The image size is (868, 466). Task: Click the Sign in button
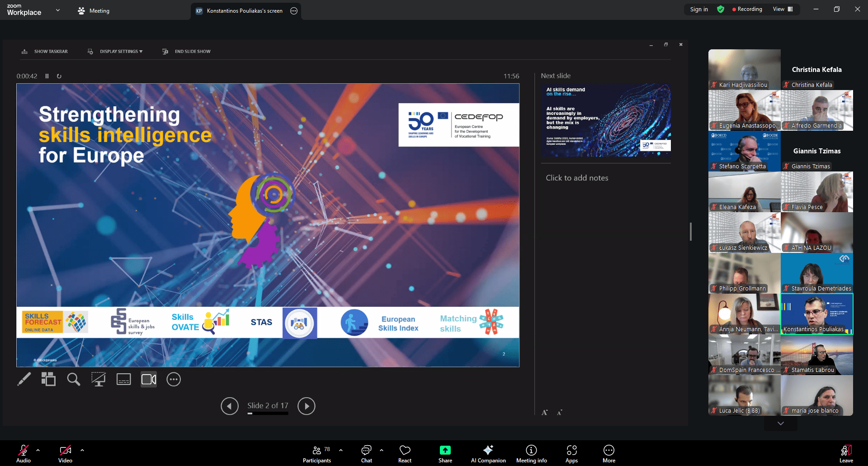699,9
